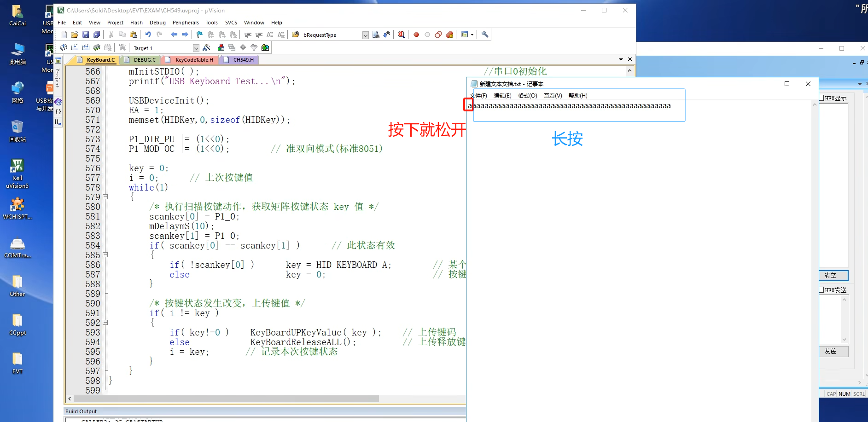Expand the window layout dropdown arrow
This screenshot has width=868, height=422.
[x=472, y=35]
